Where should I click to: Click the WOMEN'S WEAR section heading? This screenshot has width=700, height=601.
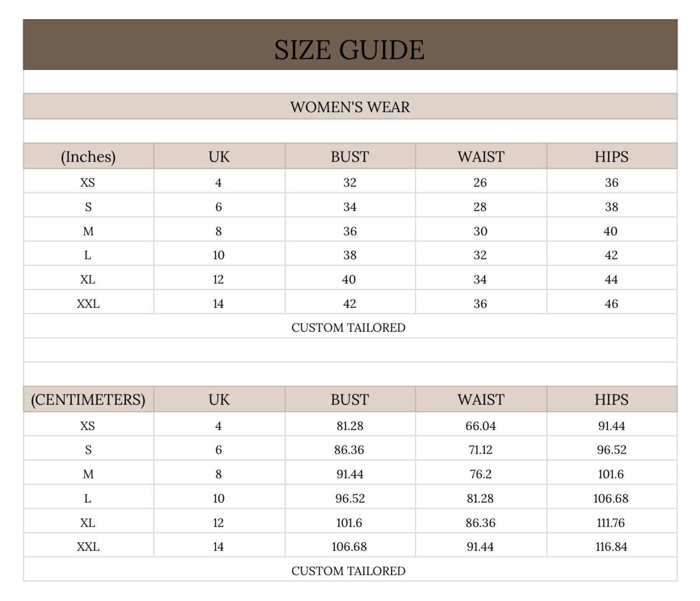[350, 107]
